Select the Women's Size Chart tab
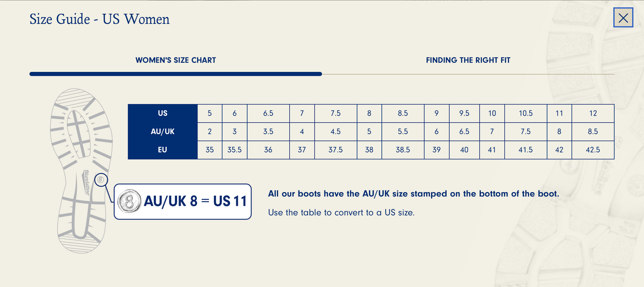Screen dimensions: 644x287 pyautogui.click(x=176, y=60)
